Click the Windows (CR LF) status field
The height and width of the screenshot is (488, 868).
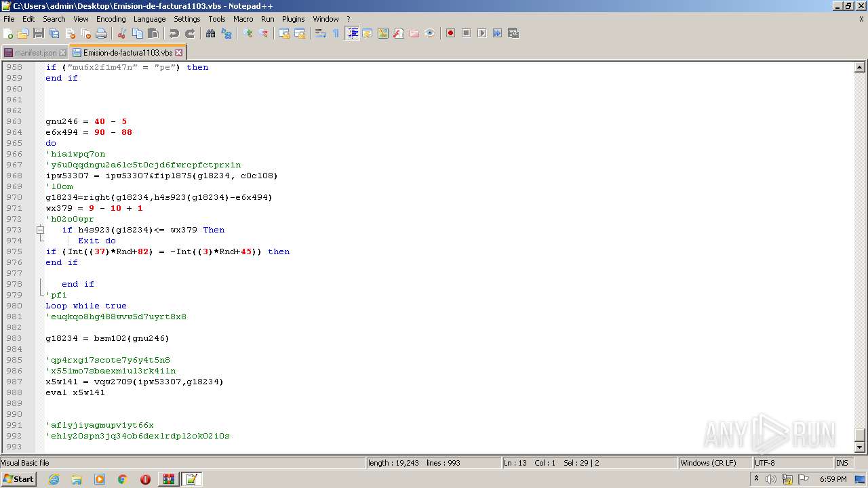(715, 463)
